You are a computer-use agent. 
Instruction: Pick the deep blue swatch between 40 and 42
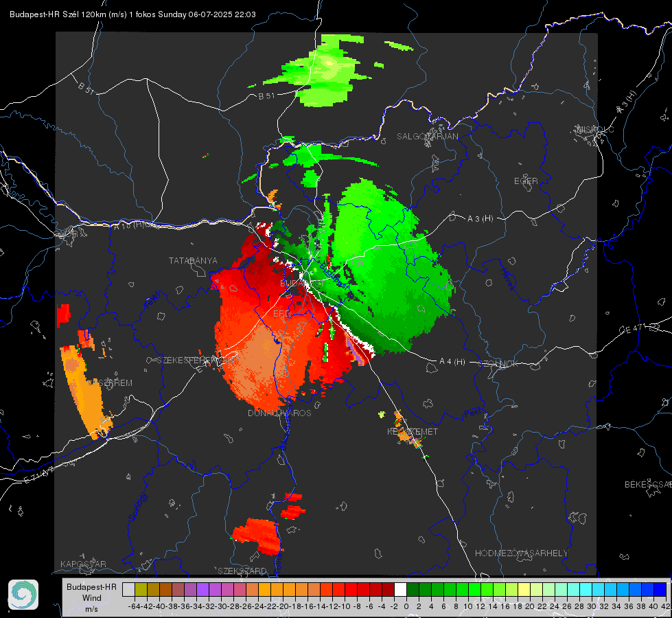tap(660, 590)
